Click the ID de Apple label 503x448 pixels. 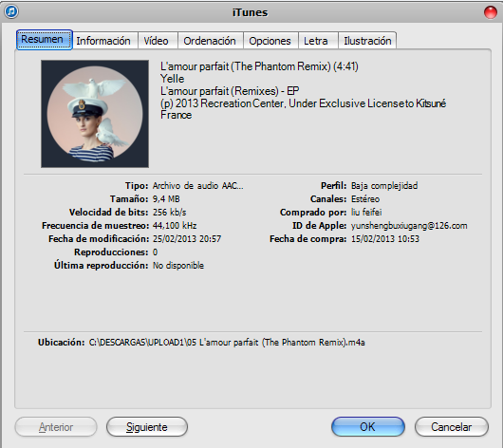coord(320,226)
